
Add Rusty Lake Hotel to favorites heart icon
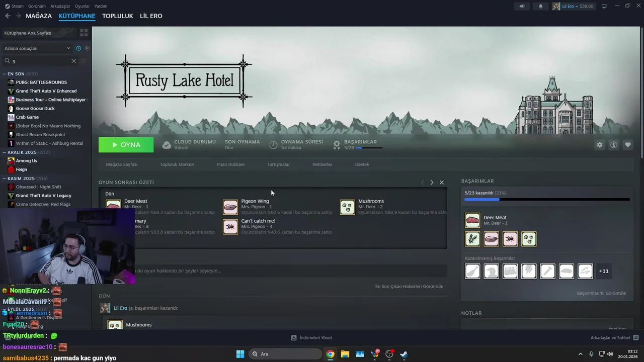point(627,145)
